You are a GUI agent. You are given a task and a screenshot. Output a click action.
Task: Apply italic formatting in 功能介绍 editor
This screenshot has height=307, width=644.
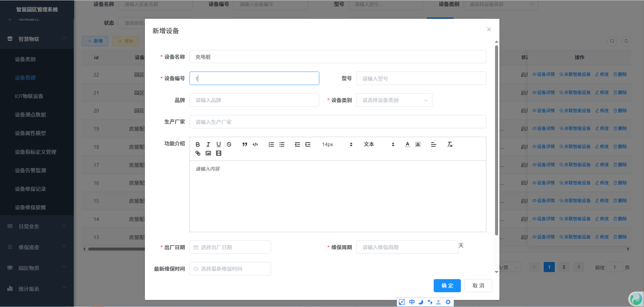coord(208,144)
